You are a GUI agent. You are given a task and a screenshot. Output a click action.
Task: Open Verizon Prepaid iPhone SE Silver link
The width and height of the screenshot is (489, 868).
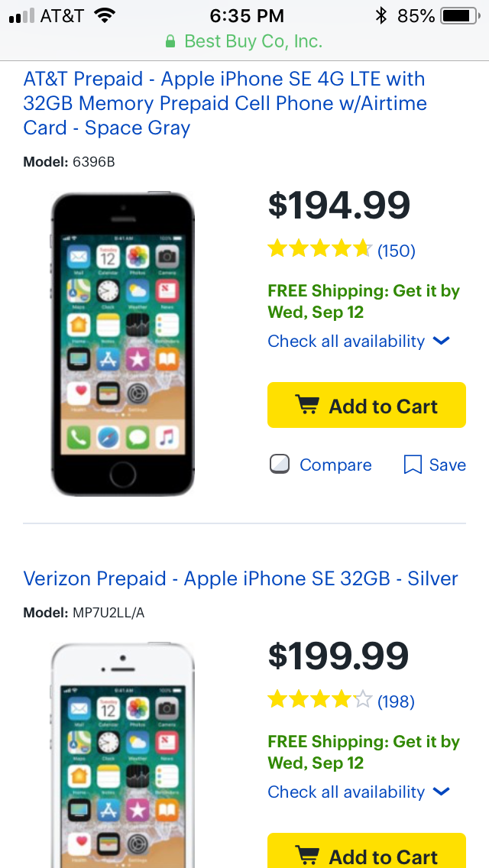(x=241, y=578)
